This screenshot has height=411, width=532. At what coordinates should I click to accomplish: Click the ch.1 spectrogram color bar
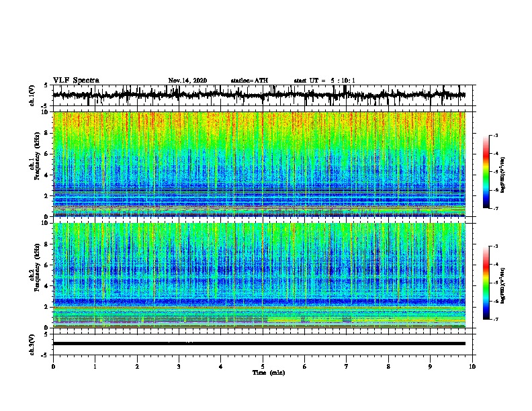point(486,172)
